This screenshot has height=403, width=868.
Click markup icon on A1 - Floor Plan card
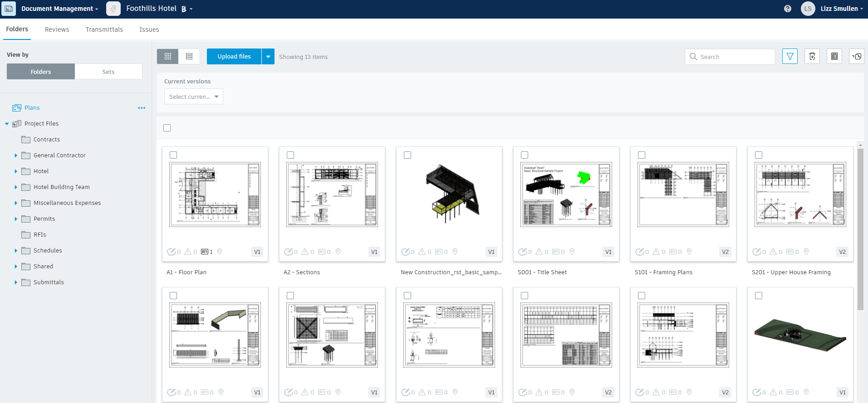pos(172,252)
